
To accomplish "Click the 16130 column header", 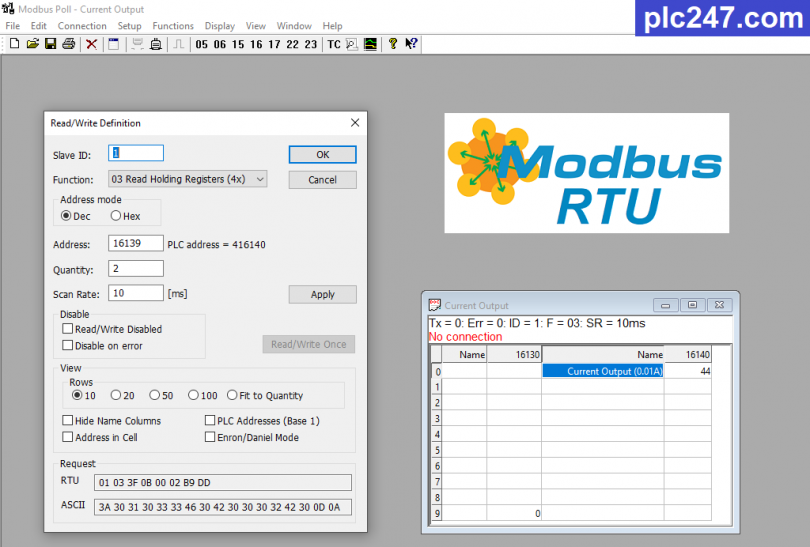I will (514, 354).
